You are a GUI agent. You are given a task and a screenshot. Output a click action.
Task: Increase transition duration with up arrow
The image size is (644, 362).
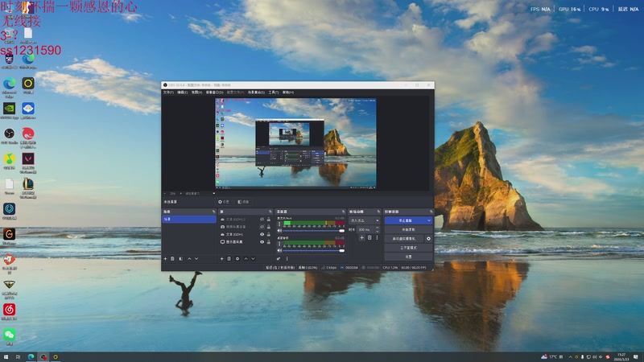coord(377,228)
